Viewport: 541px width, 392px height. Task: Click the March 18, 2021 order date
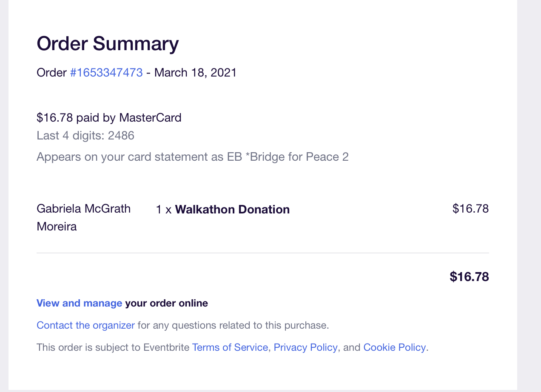coord(195,73)
